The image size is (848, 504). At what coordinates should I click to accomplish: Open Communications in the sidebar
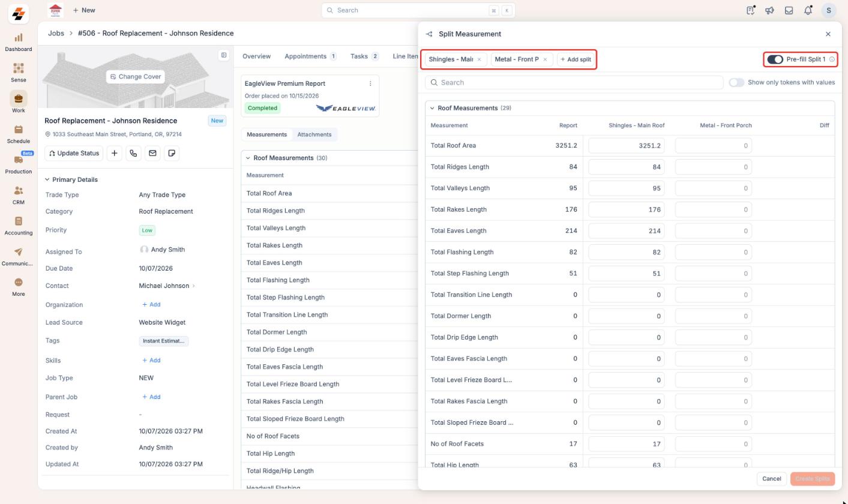click(x=18, y=256)
